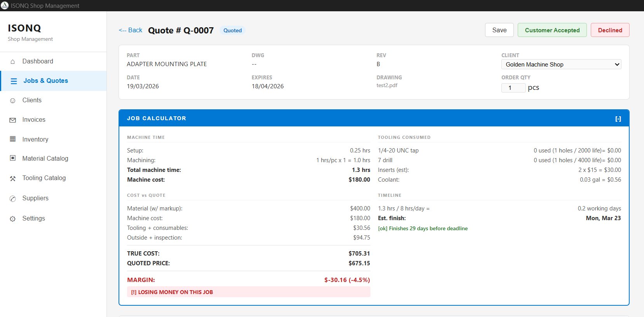
Task: Click the Quote # Q-0007 heading
Action: click(181, 30)
